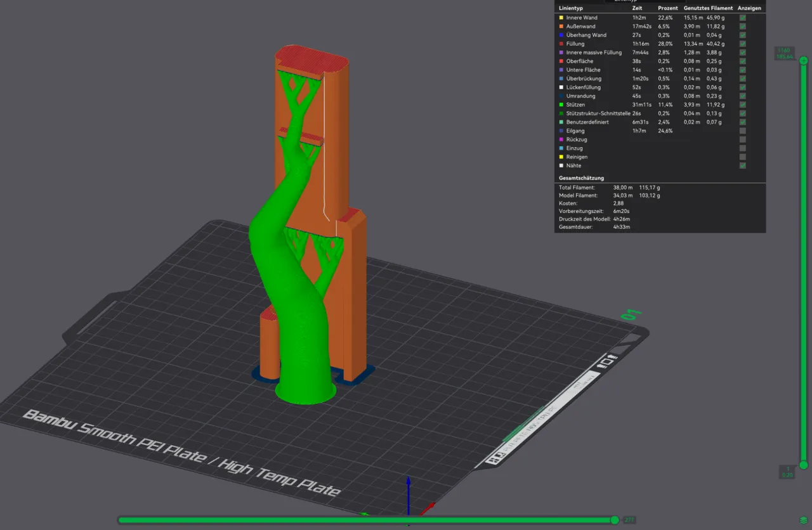Toggle Lückenfüllung display checkbox
This screenshot has width=812, height=530.
coord(742,87)
